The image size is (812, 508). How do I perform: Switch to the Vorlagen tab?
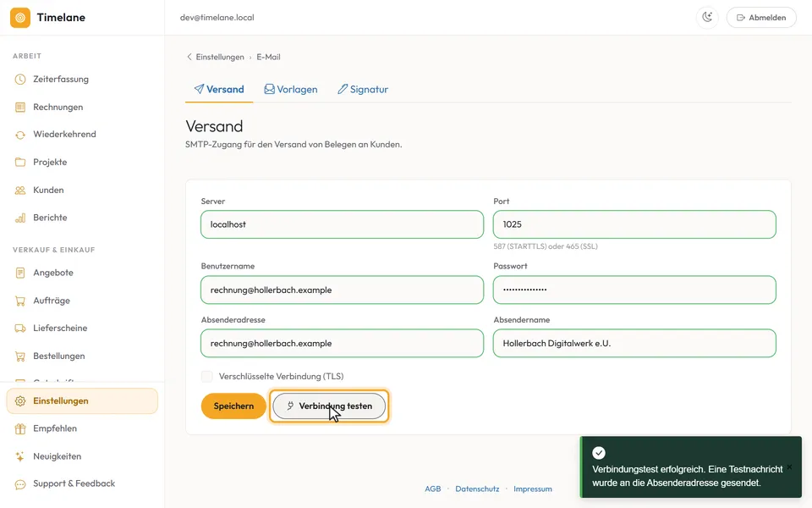290,89
